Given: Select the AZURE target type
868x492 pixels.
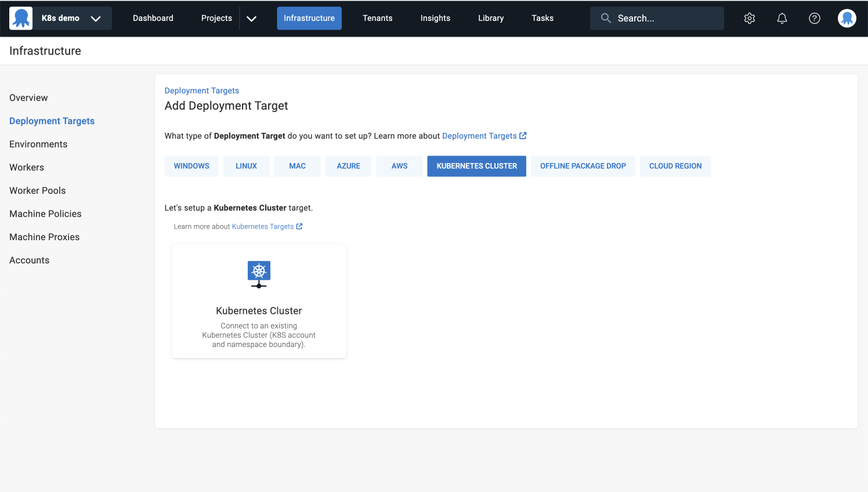Looking at the screenshot, I should (x=348, y=166).
